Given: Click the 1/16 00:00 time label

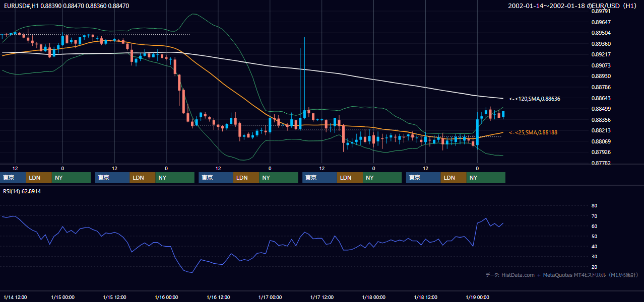Looking at the screenshot, I should click(x=166, y=297).
